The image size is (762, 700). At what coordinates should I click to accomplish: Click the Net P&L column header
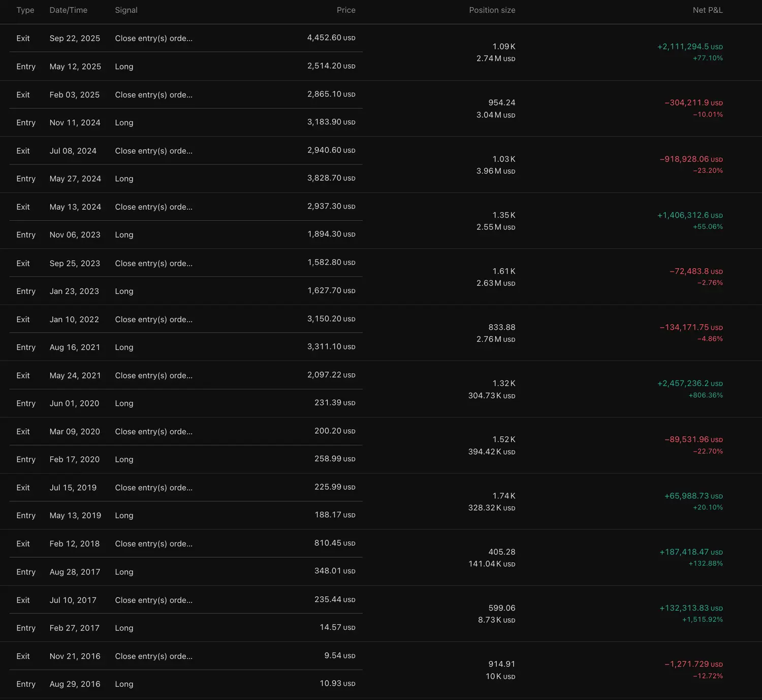point(707,10)
